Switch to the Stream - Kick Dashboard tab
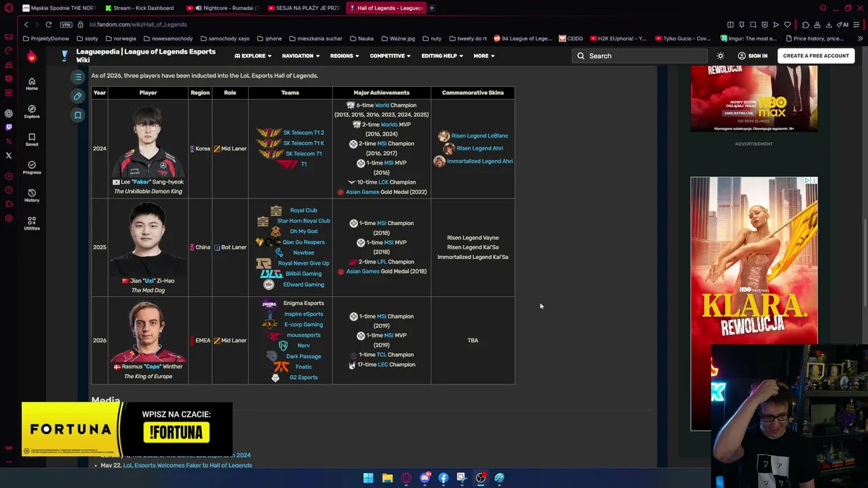Viewport: 868px width, 488px height. tap(140, 8)
